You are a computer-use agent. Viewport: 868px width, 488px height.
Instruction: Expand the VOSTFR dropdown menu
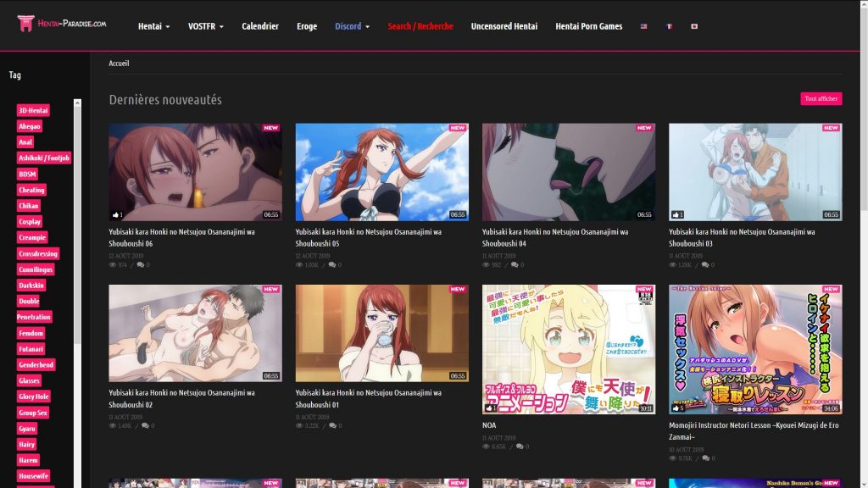click(x=205, y=26)
